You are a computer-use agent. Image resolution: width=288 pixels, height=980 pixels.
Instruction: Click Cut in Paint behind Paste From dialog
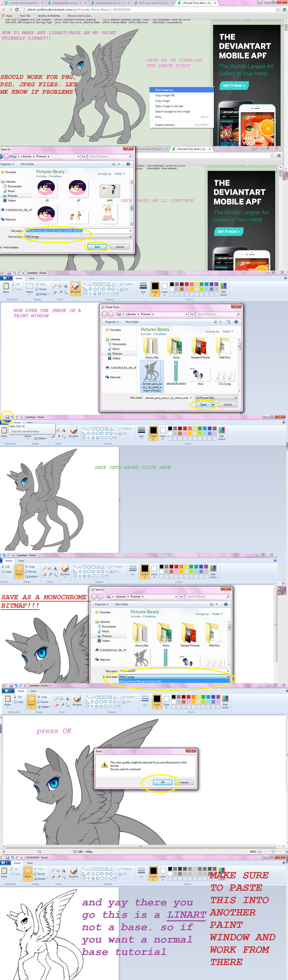point(15,284)
